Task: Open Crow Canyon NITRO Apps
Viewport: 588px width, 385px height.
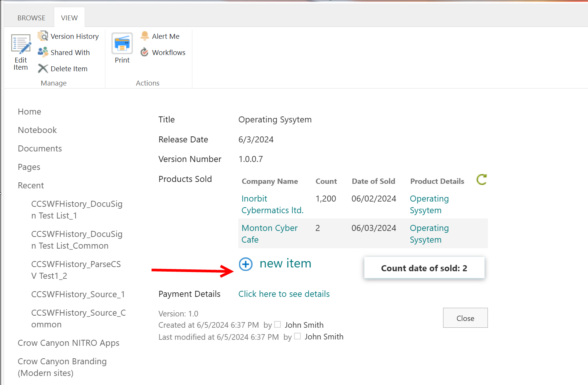Action: click(x=69, y=343)
